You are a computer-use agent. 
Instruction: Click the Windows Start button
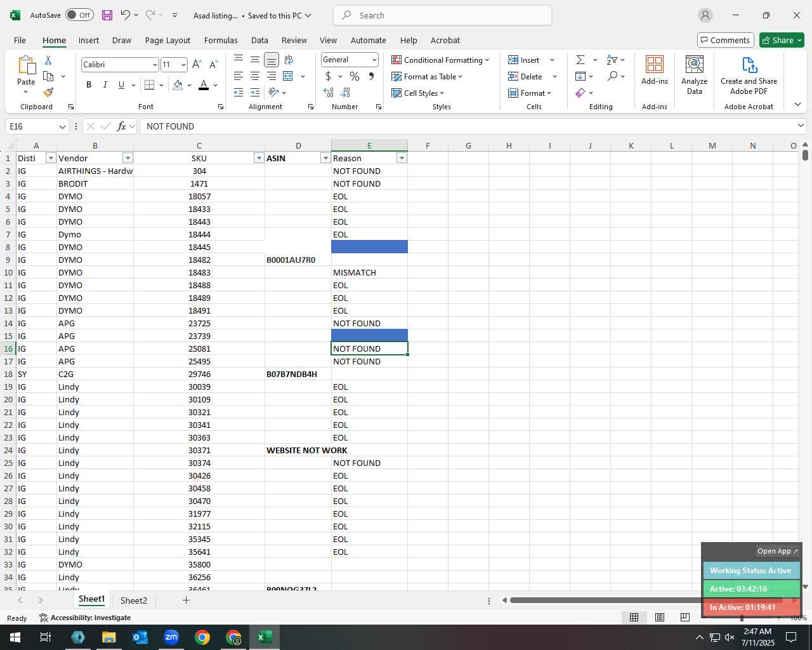15,637
